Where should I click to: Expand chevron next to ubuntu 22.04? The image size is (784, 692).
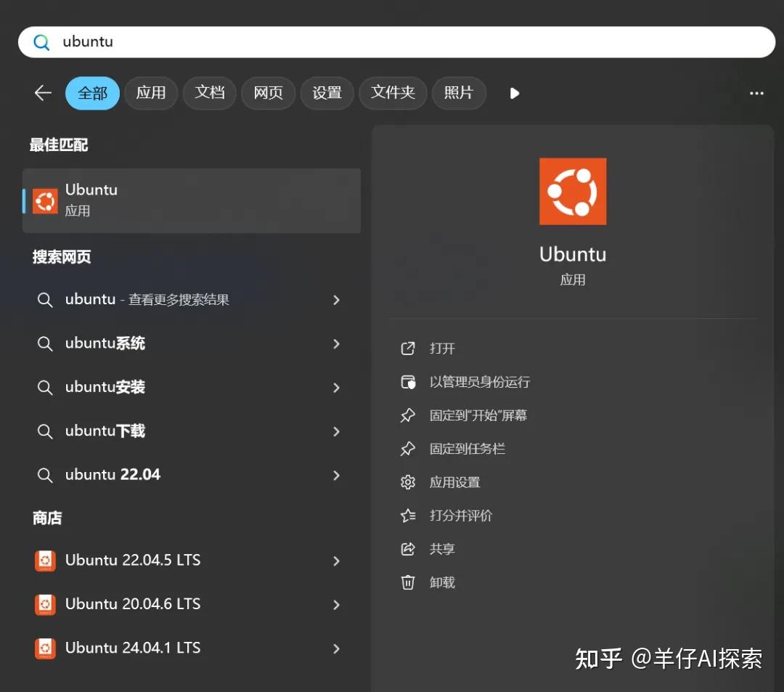[x=336, y=476]
